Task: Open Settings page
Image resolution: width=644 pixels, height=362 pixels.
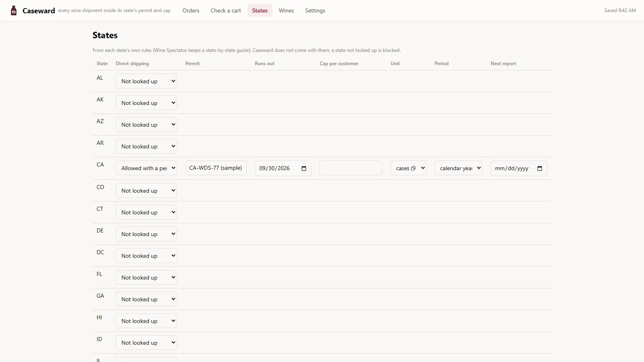Action: pos(315,10)
